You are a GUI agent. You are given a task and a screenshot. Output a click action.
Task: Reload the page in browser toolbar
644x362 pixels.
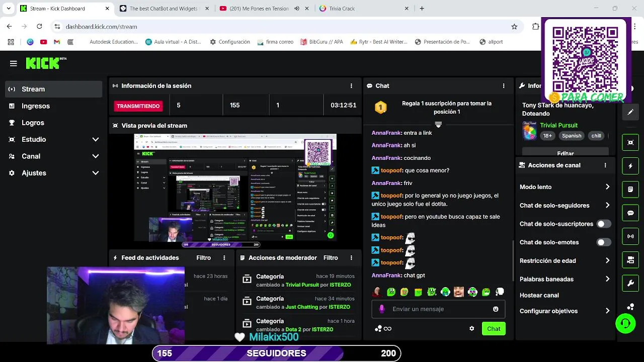[39, 26]
